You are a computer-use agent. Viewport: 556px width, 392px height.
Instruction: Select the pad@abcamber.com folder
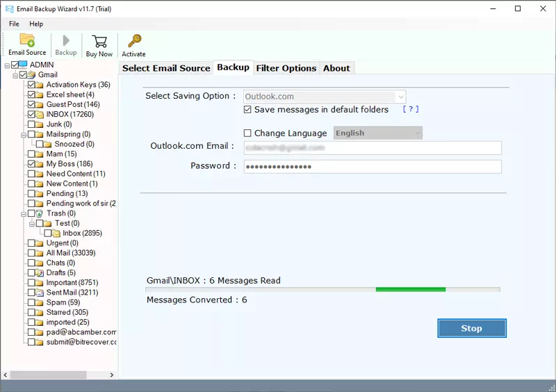(x=81, y=332)
